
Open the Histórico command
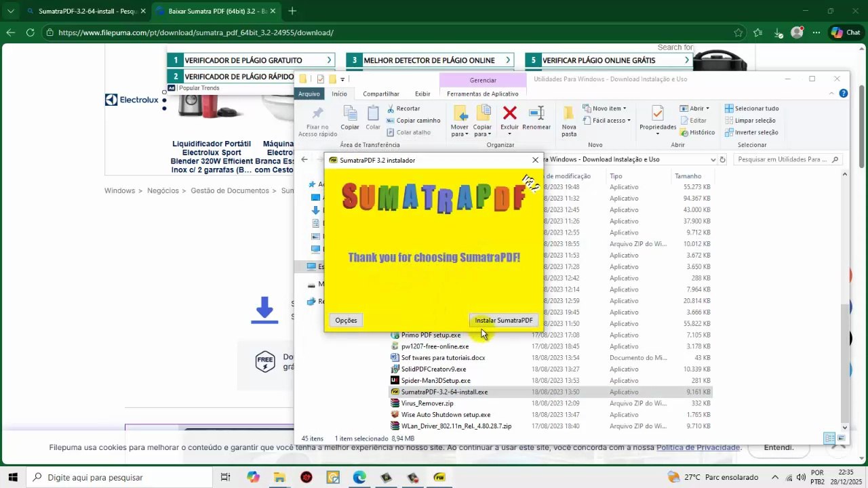click(696, 133)
